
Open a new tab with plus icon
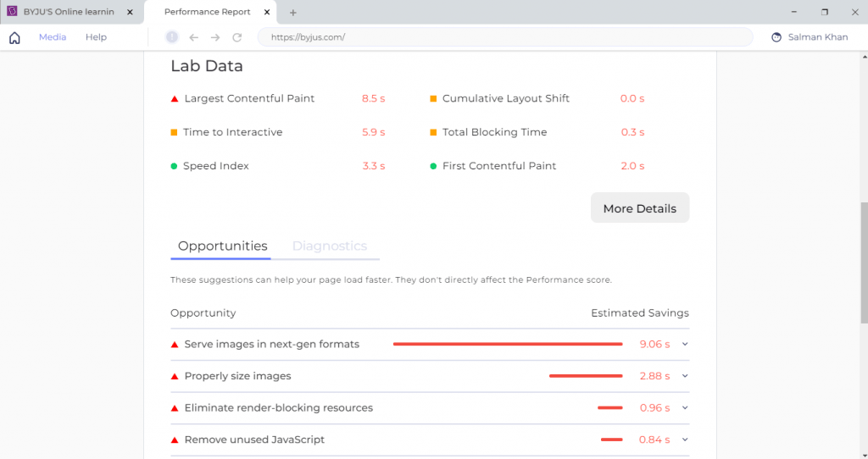[293, 13]
